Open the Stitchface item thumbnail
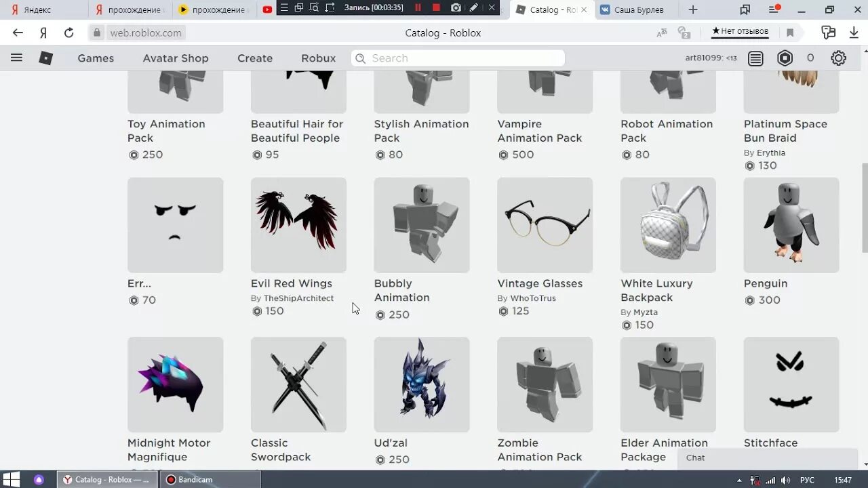This screenshot has width=868, height=488. (x=791, y=384)
